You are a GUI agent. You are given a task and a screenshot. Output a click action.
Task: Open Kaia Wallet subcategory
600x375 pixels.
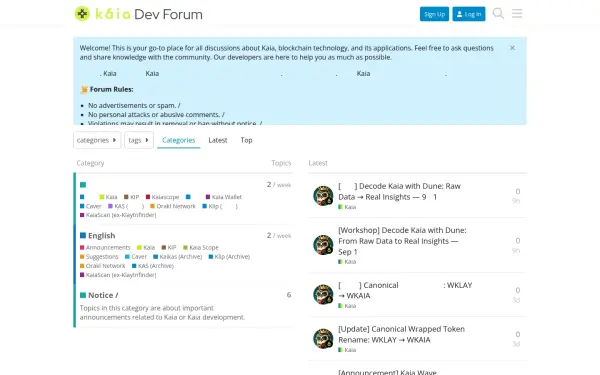point(223,197)
